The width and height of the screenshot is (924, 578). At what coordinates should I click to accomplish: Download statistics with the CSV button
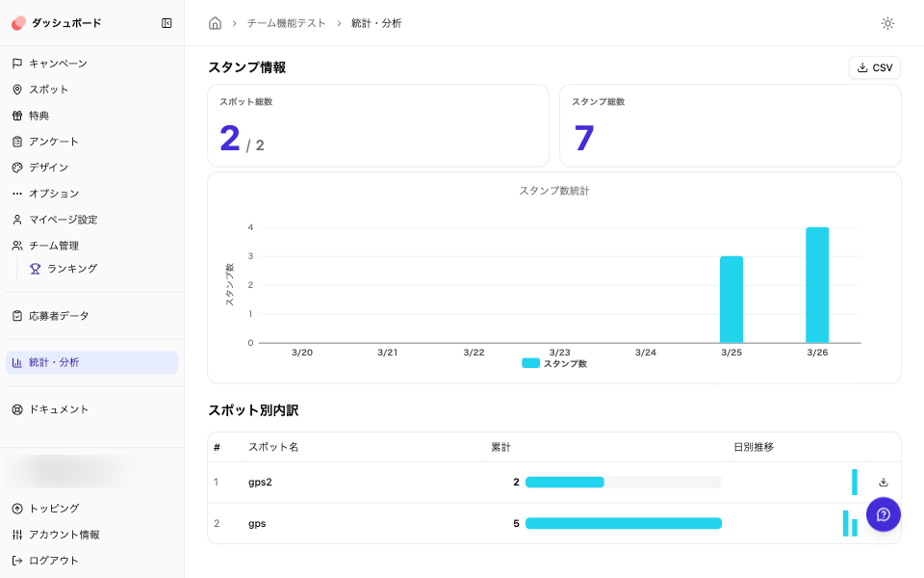(x=874, y=67)
